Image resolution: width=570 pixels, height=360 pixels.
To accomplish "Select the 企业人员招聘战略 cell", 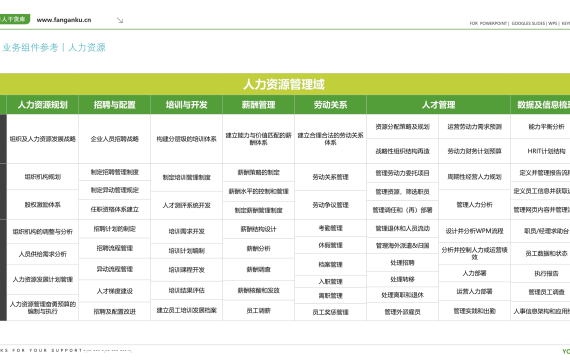I will point(115,139).
